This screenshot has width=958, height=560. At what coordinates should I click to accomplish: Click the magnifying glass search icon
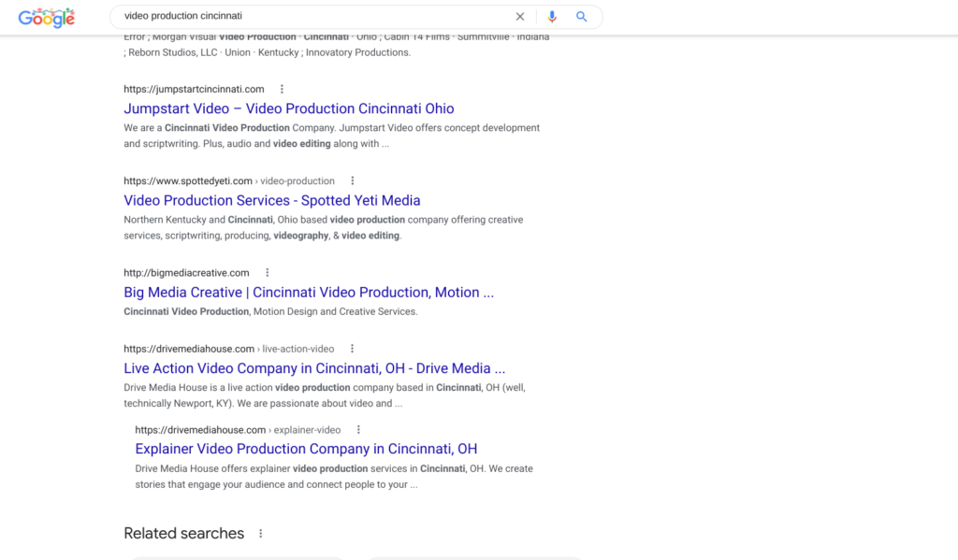[581, 17]
